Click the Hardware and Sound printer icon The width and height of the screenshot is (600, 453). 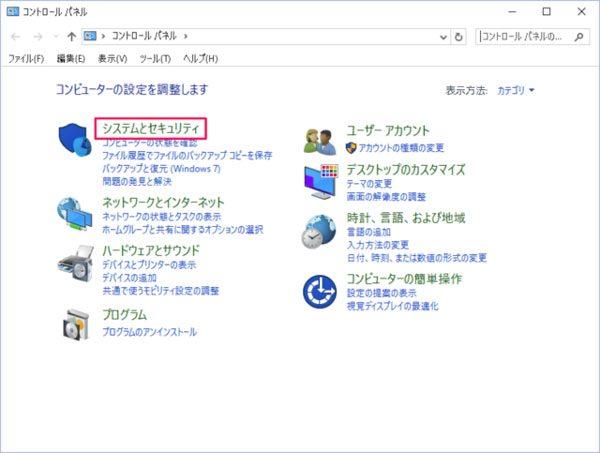pos(76,266)
